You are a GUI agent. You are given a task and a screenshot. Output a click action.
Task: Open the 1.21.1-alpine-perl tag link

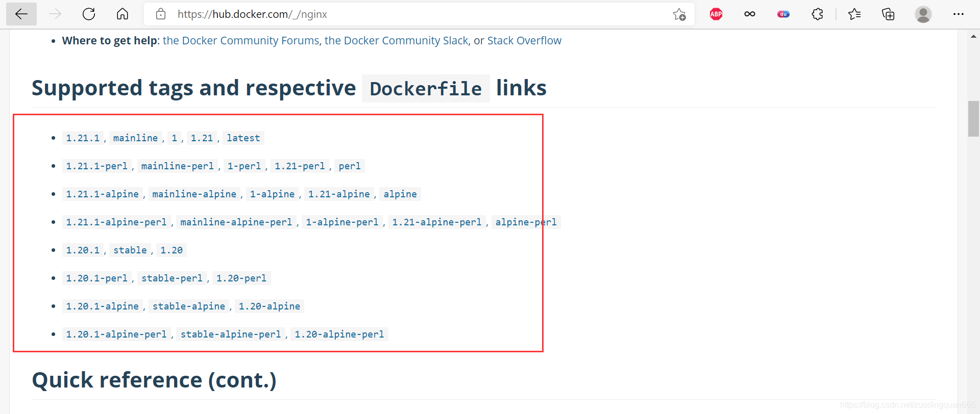116,222
